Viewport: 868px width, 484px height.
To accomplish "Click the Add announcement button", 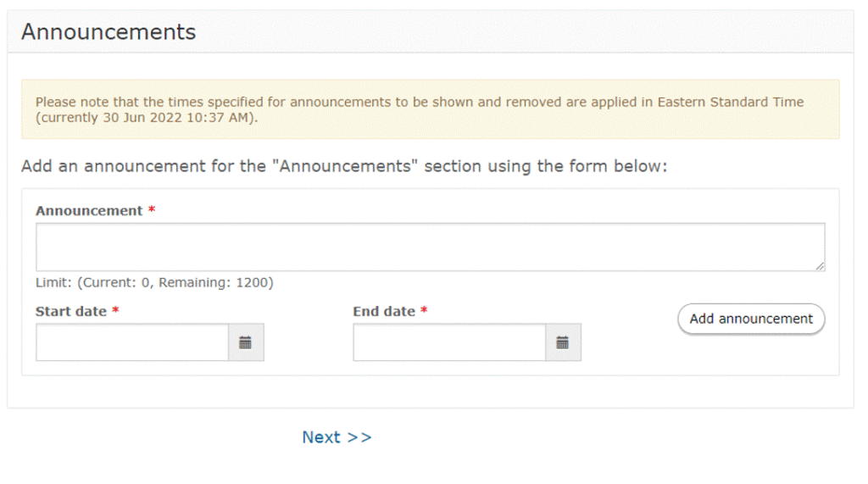I will 751,319.
